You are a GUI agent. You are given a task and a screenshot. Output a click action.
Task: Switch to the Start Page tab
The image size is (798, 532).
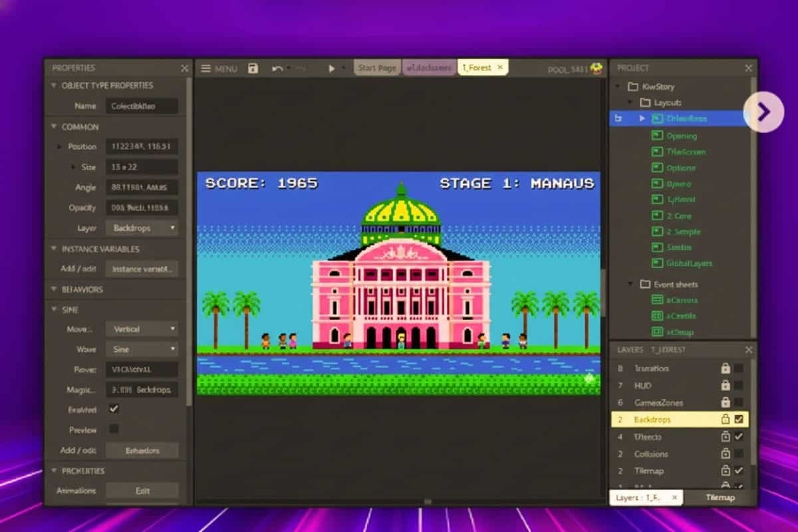[377, 68]
